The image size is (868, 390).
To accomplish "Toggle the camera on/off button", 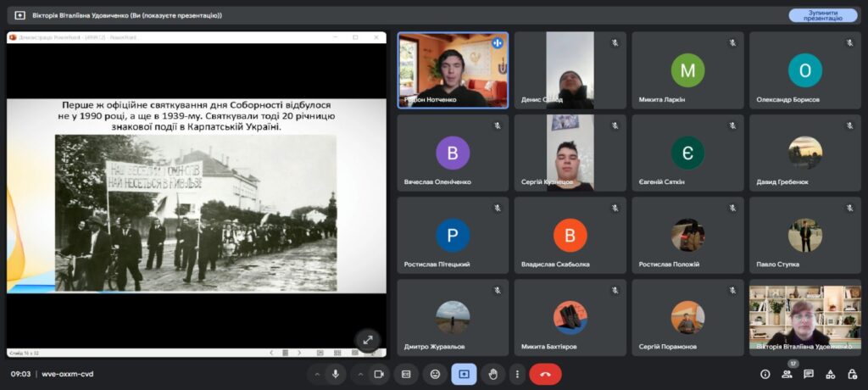I will tap(379, 374).
